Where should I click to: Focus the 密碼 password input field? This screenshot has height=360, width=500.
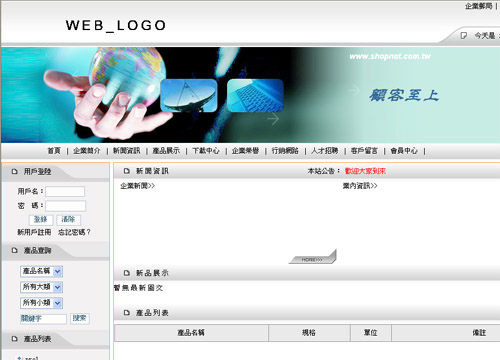[x=65, y=206]
